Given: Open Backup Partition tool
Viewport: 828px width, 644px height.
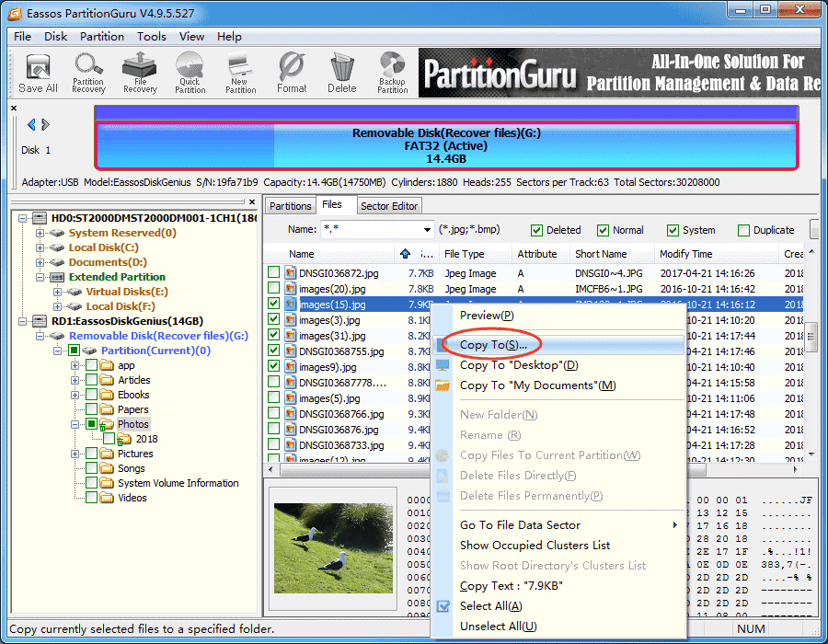Looking at the screenshot, I should (392, 74).
